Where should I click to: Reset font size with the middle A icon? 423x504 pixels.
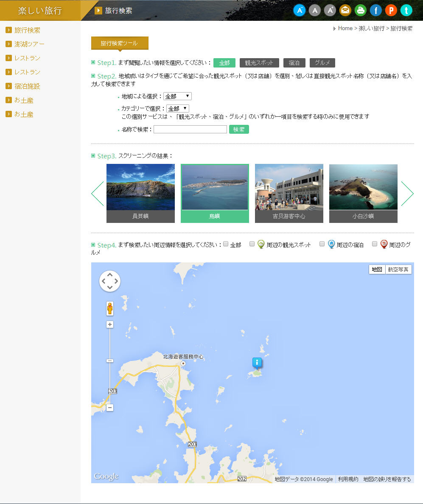coord(315,11)
